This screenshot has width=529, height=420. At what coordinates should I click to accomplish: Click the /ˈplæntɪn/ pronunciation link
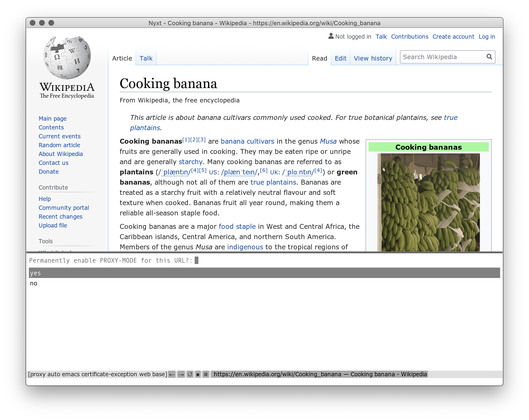(x=174, y=172)
